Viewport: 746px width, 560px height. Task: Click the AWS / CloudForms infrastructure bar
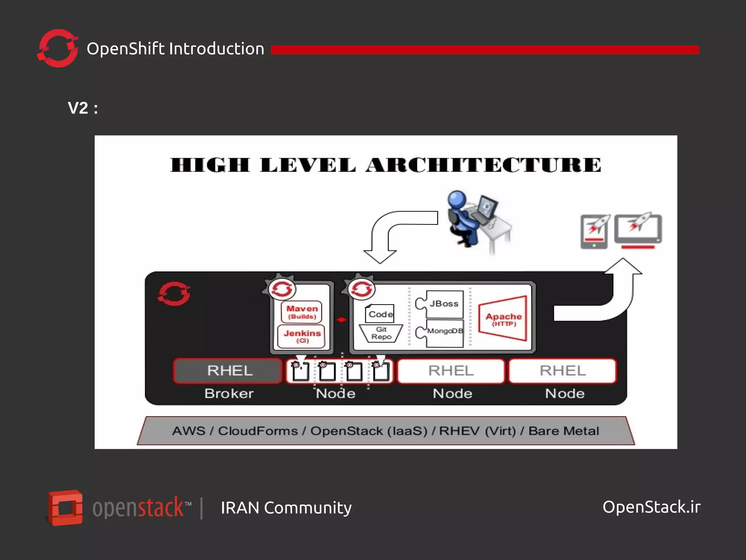pos(386,431)
